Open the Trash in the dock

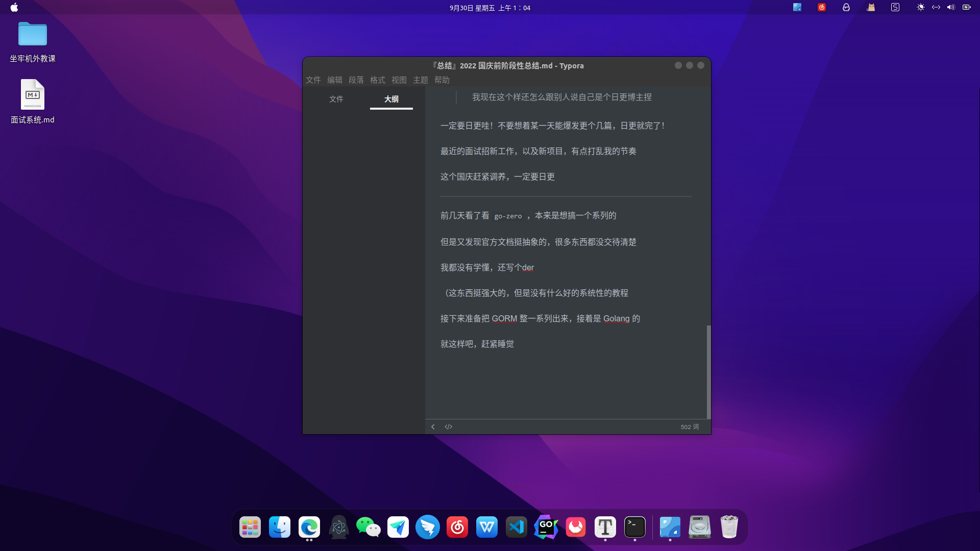pos(729,527)
